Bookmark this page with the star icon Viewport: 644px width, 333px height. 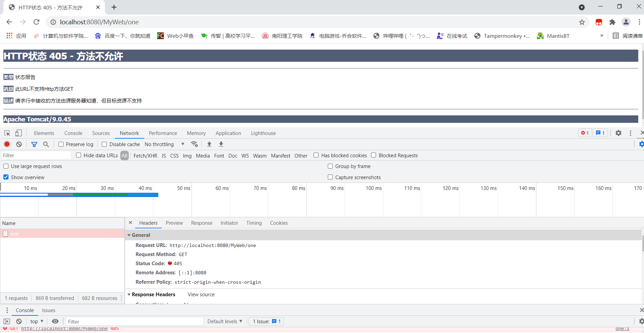coord(582,22)
